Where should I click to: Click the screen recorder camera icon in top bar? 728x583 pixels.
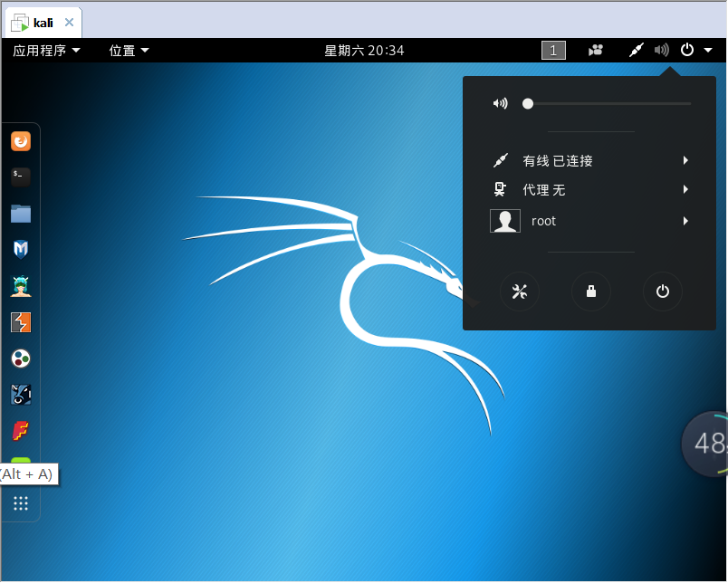[x=596, y=50]
